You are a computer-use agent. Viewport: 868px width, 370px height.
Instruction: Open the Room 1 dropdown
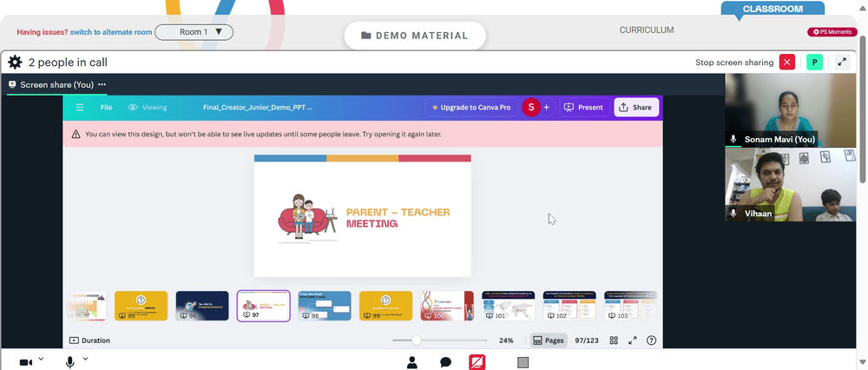point(194,32)
